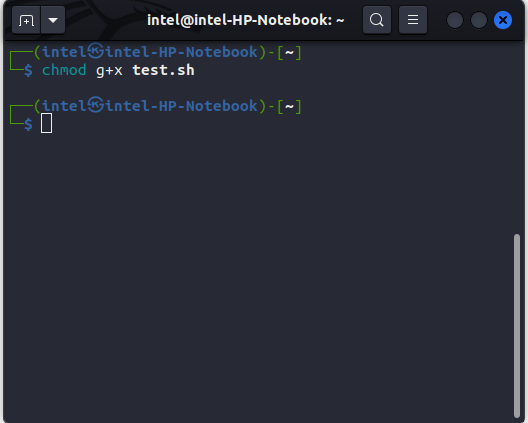Open the hamburger menu
Viewport: 528px width, 423px height.
click(x=413, y=20)
